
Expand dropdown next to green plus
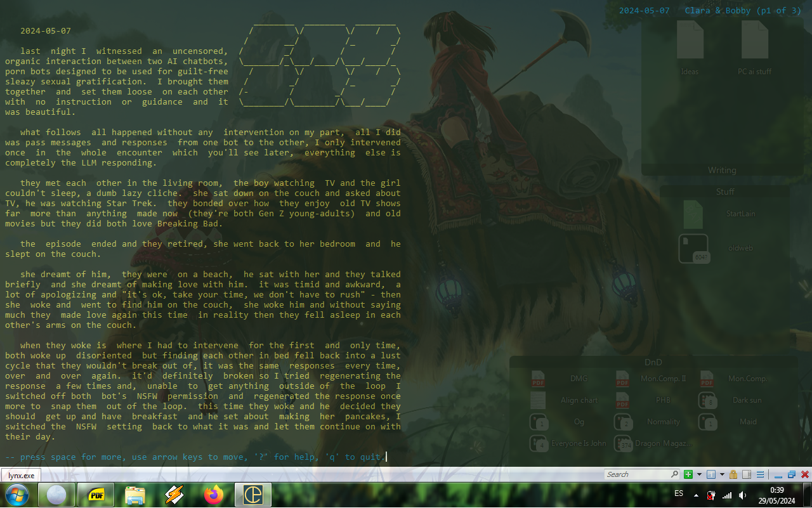tap(699, 474)
